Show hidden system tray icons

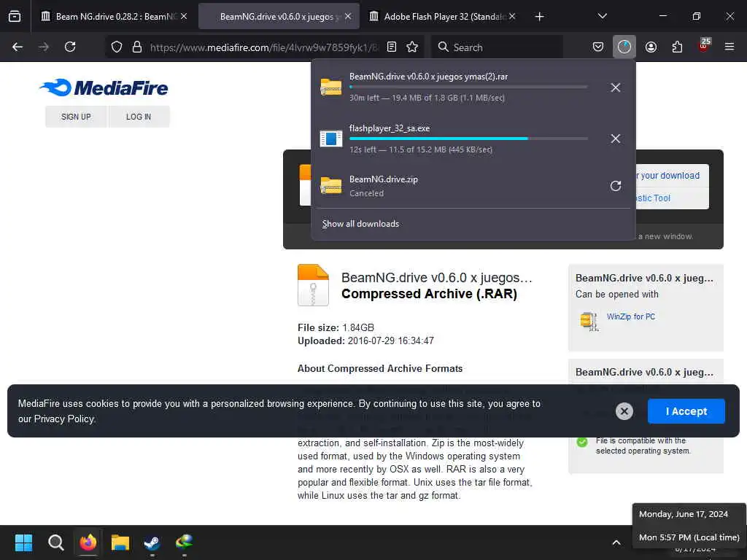[x=616, y=542]
